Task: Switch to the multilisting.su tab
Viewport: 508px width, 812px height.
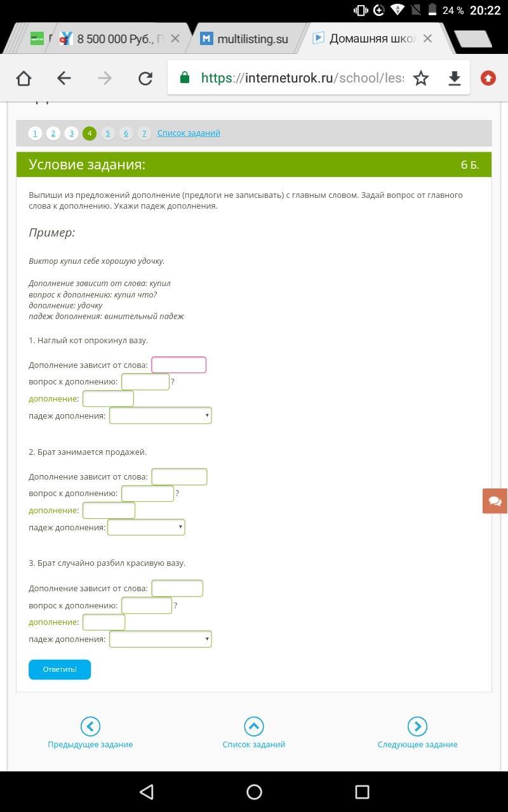Action: tap(252, 39)
